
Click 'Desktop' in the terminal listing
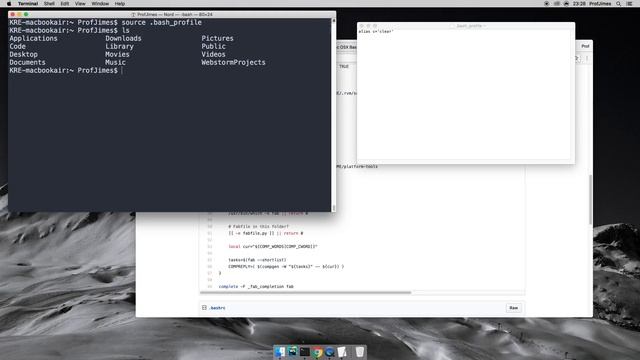tap(23, 54)
